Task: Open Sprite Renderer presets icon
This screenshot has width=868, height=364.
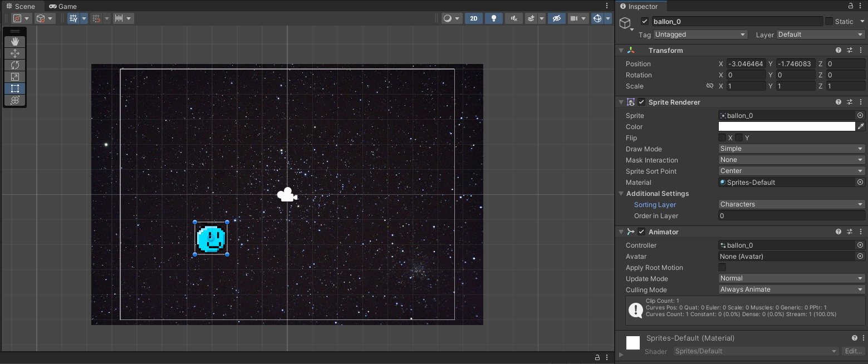Action: click(850, 102)
